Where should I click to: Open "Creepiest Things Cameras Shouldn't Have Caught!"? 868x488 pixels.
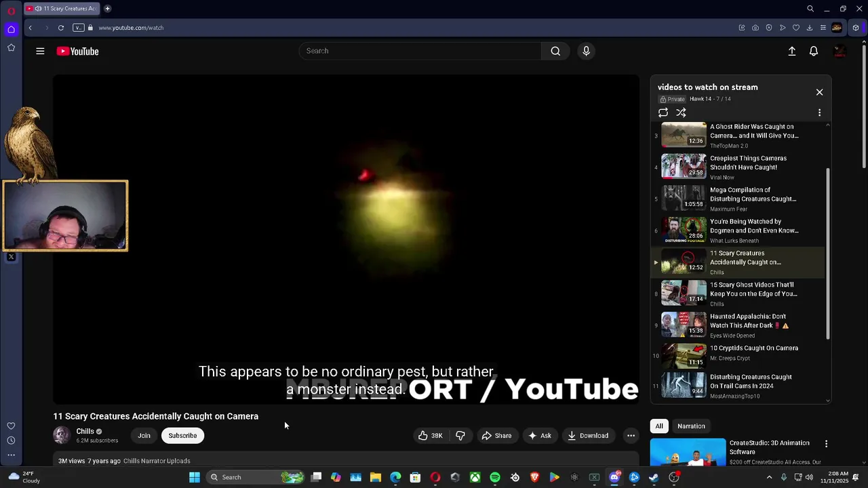coord(738,167)
